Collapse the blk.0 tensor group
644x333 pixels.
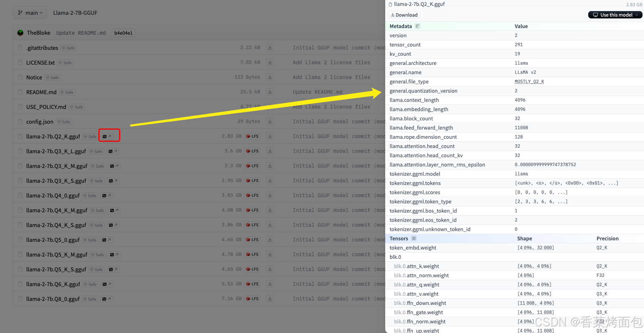click(x=395, y=257)
